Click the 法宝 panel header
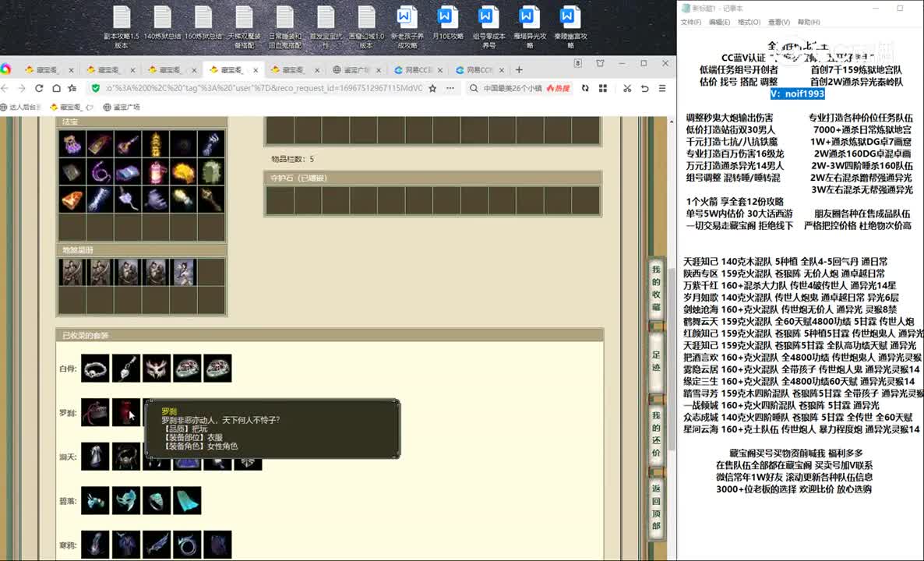Viewport: 924px width, 561px height. click(141, 122)
